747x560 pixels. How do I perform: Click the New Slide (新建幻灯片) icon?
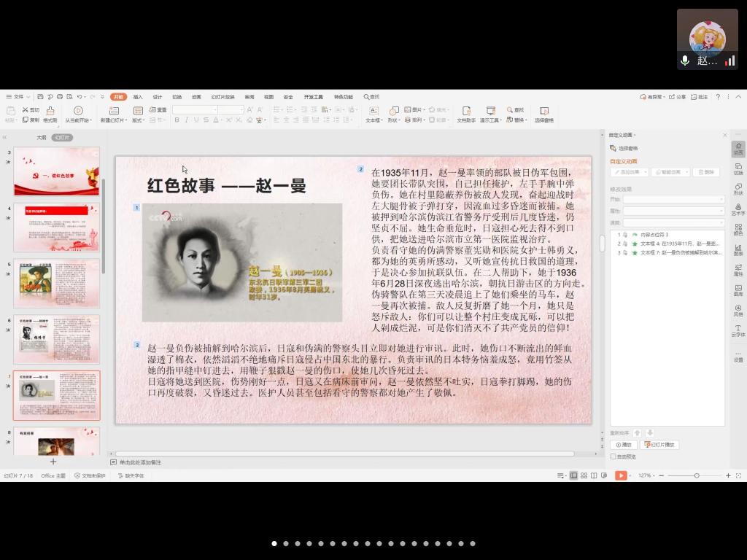pos(114,114)
